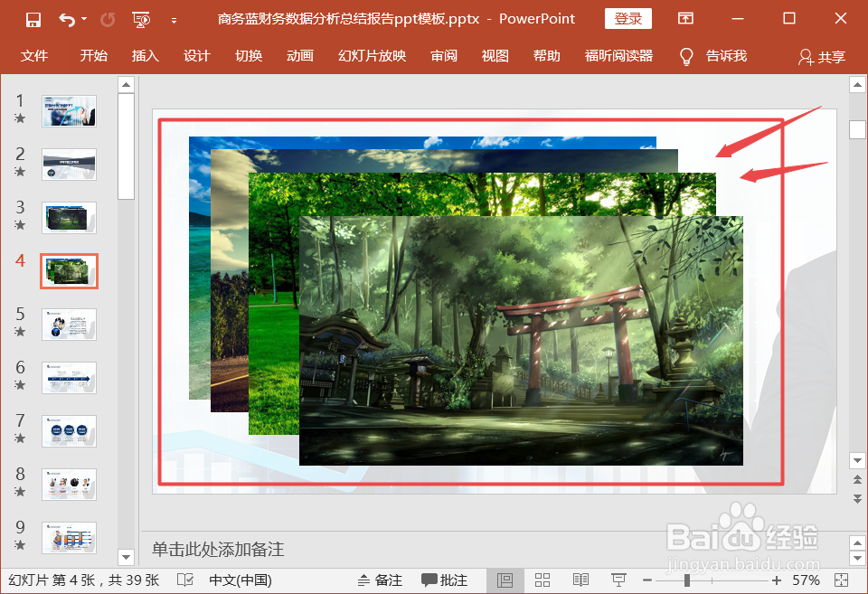The image size is (868, 594).
Task: Start Slide Show view from status bar
Action: [x=618, y=580]
